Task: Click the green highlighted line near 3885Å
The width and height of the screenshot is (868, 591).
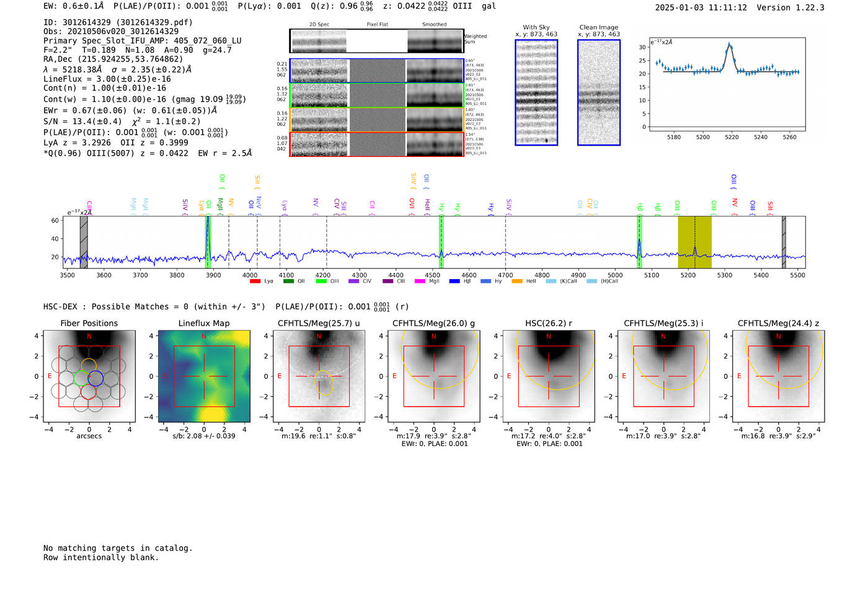Action: (x=208, y=242)
